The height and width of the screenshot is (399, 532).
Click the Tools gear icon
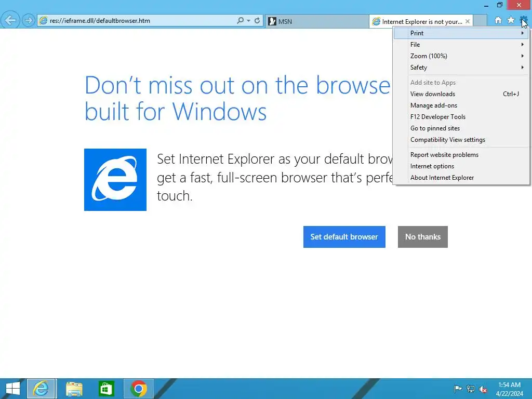point(524,20)
